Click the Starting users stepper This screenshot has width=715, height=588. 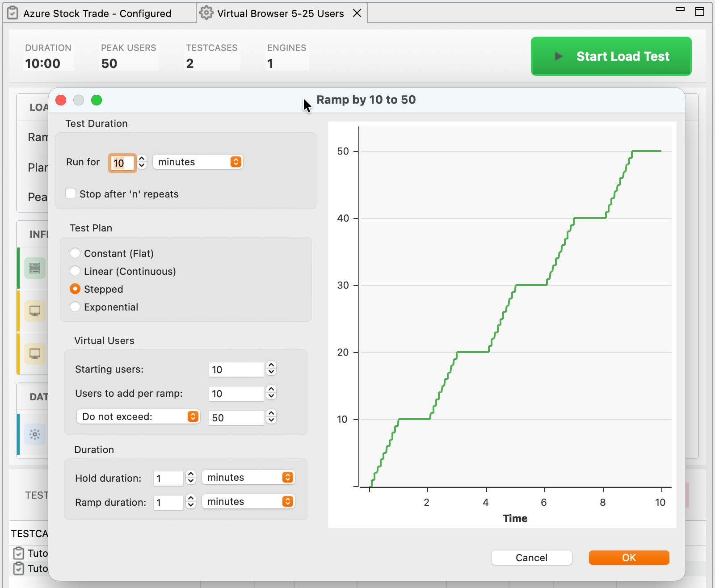tap(271, 369)
